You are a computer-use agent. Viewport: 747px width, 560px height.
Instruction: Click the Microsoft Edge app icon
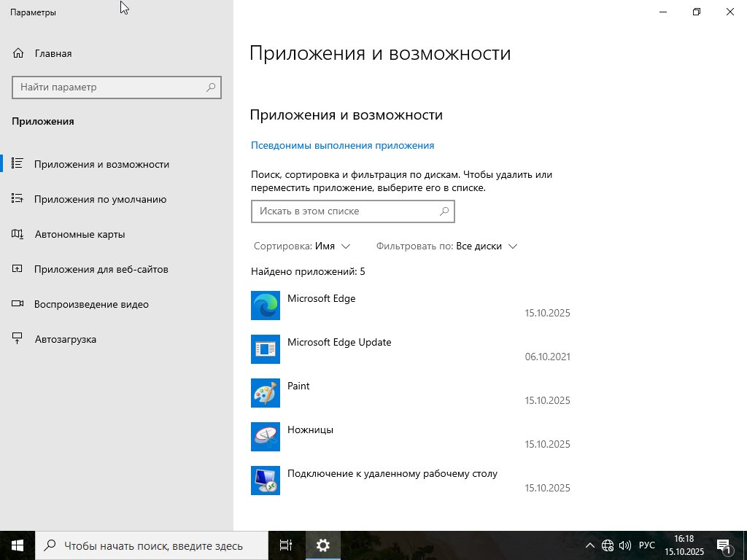point(266,306)
